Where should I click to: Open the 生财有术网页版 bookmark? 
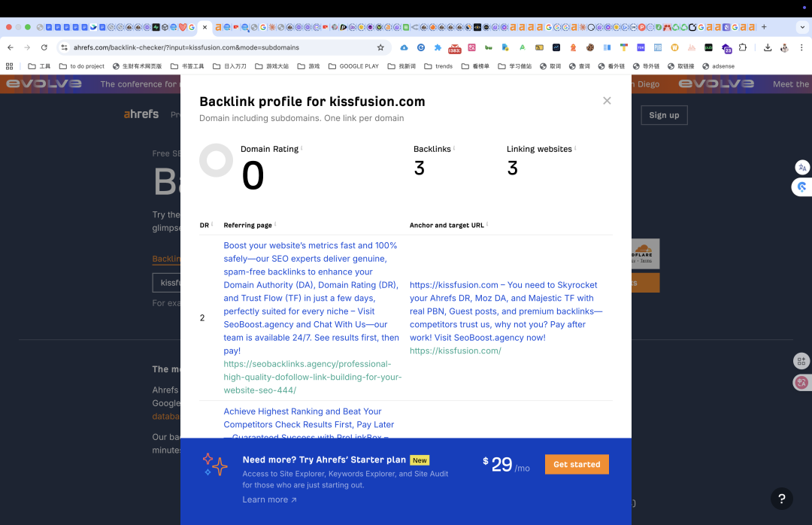click(138, 66)
